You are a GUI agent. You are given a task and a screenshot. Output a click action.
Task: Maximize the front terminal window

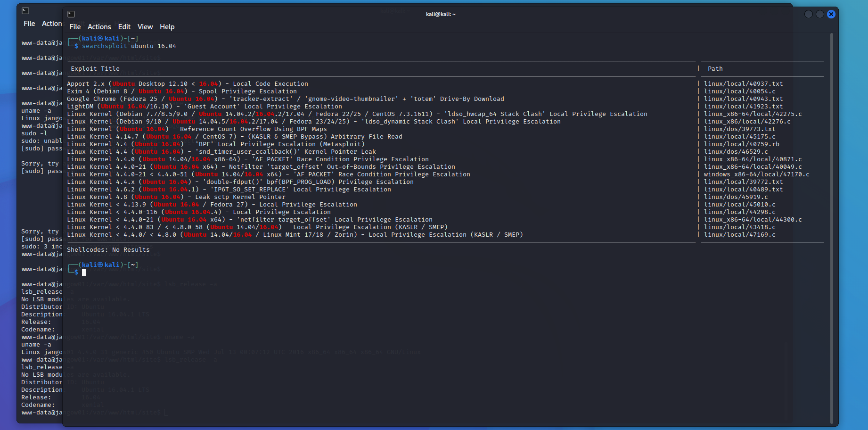820,14
